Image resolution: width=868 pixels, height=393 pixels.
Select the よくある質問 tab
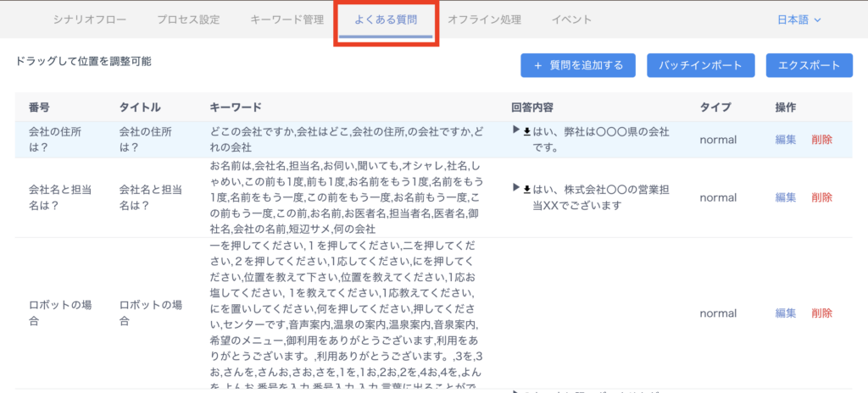pyautogui.click(x=386, y=19)
